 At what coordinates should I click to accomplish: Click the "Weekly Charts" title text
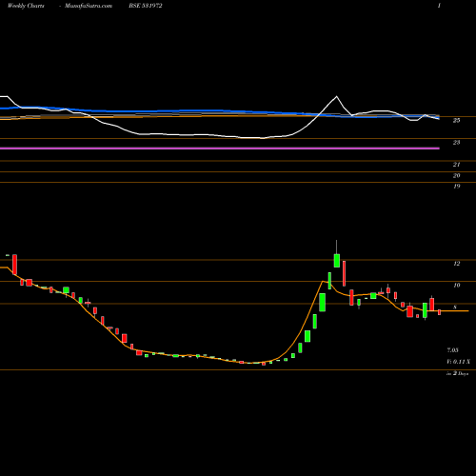point(26,6)
